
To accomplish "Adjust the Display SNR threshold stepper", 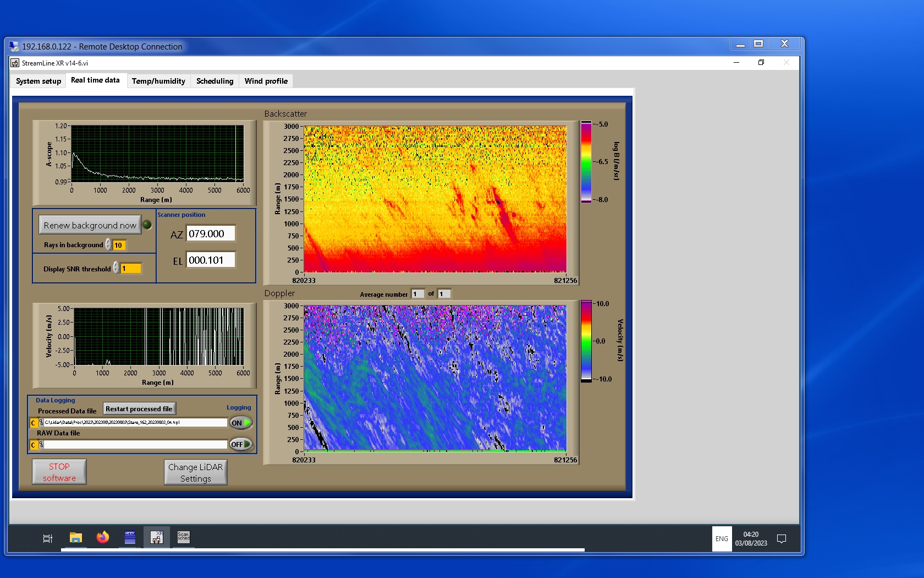I will pos(116,268).
